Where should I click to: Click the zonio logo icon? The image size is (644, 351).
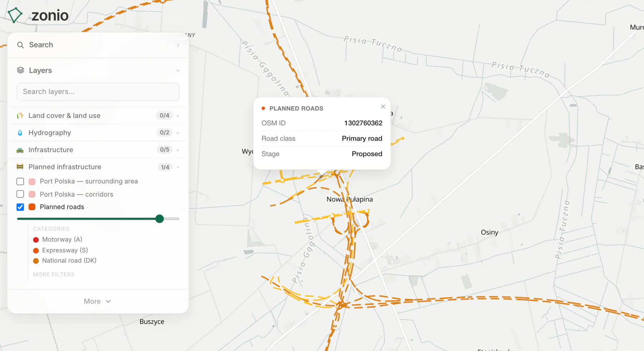(15, 15)
